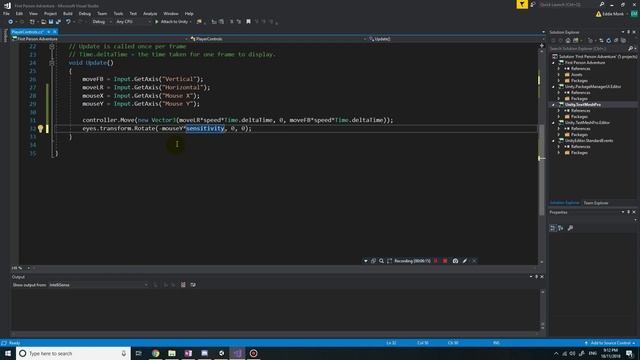Image resolution: width=640 pixels, height=360 pixels.
Task: Click the Unity icon in the taskbar
Action: 221,353
